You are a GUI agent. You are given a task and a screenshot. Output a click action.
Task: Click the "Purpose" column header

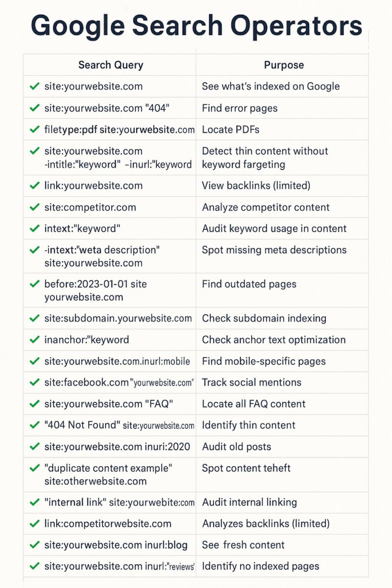284,65
